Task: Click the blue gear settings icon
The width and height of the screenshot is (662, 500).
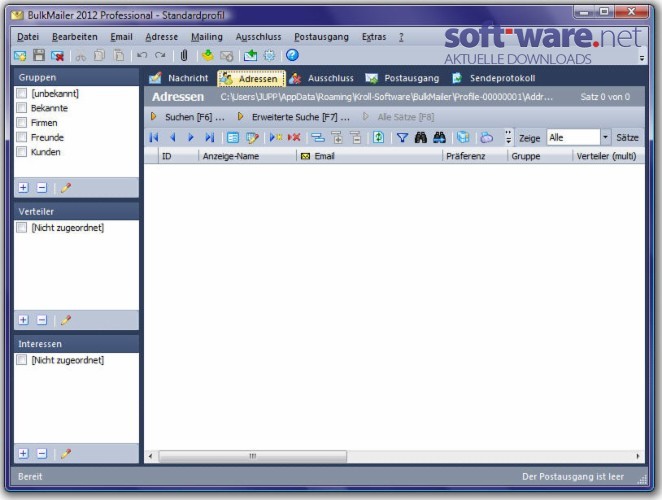Action: (x=269, y=55)
